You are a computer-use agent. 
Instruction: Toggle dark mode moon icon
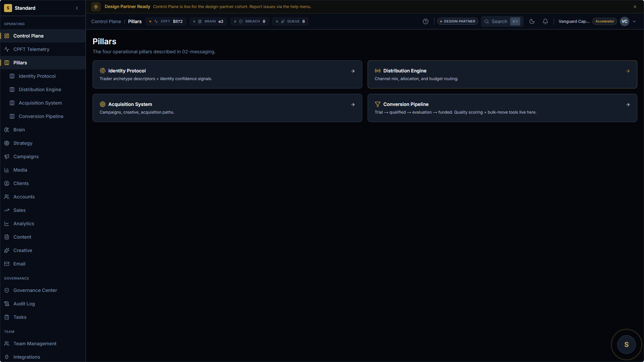tap(532, 21)
